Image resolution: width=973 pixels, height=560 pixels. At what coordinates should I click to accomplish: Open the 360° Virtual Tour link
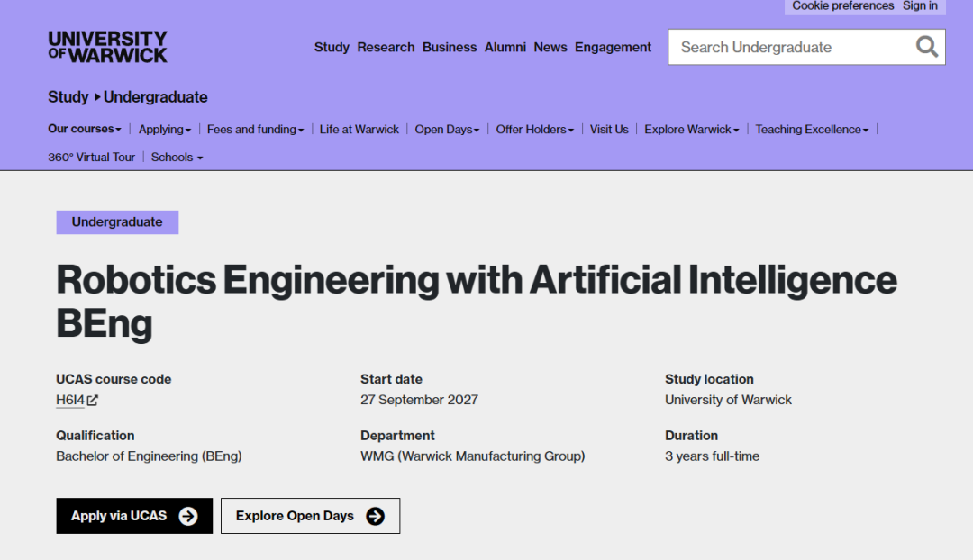[91, 157]
